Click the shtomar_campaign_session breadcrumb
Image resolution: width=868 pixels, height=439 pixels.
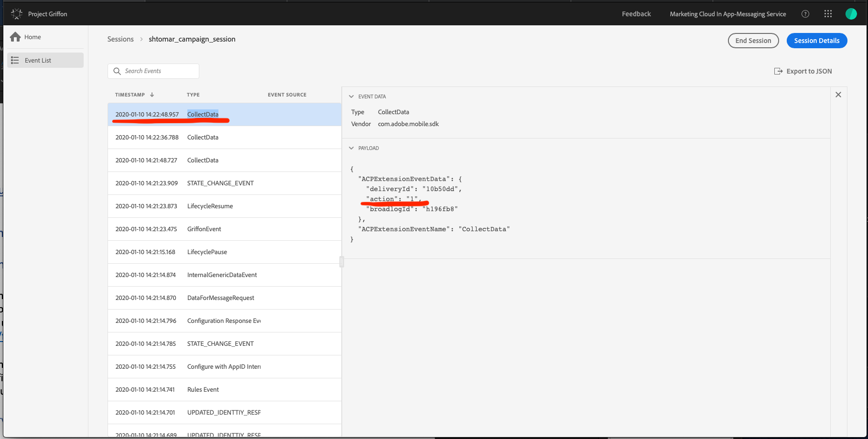(x=192, y=39)
